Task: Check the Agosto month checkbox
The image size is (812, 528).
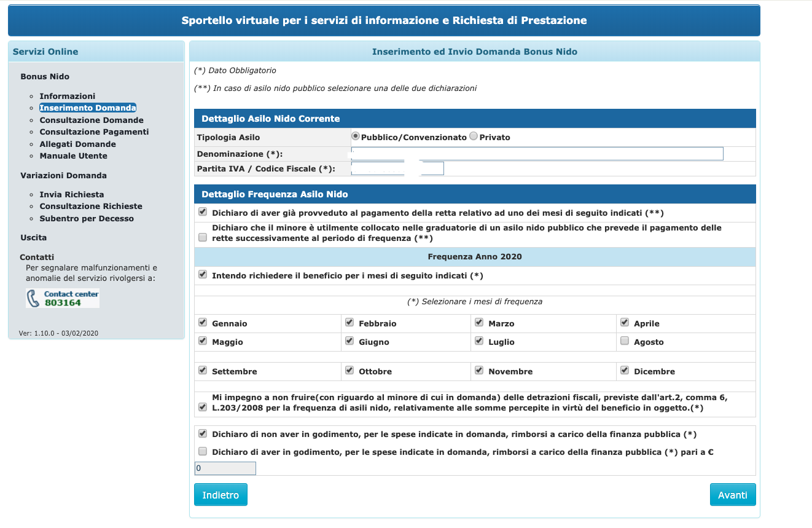Action: (x=625, y=341)
